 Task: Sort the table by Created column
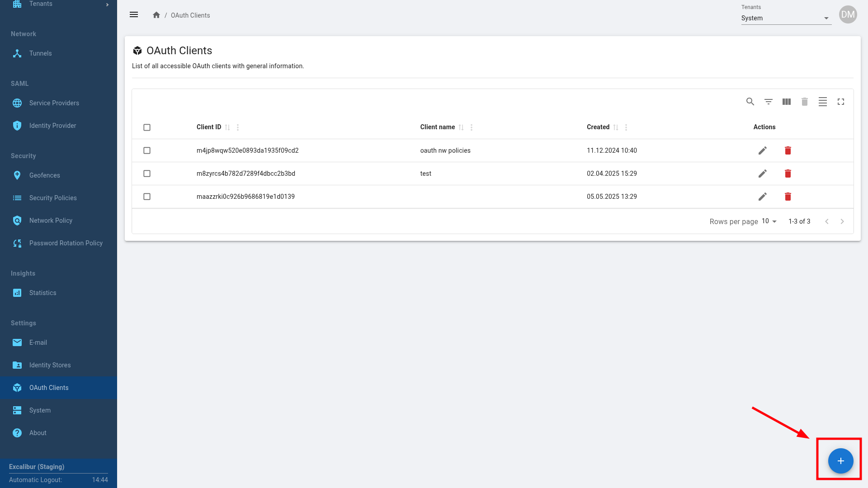click(615, 127)
